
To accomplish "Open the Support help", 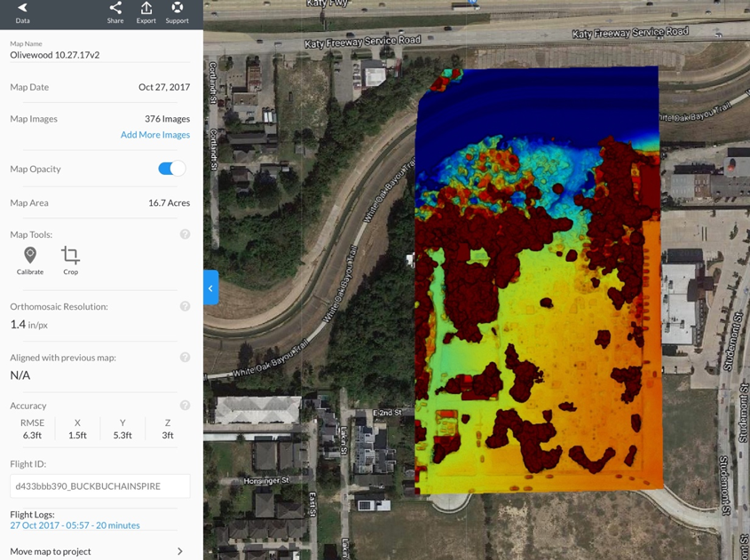I will coord(177,13).
